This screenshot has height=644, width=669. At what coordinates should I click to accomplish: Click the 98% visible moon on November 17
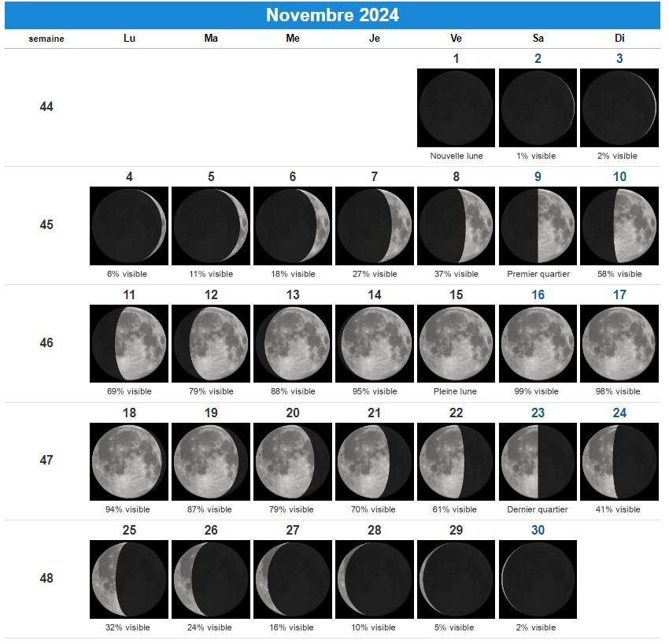coord(619,343)
